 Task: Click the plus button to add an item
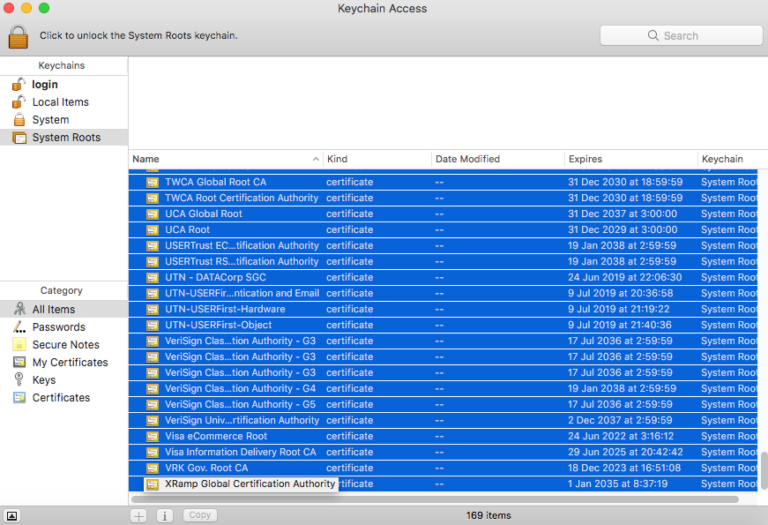point(139,515)
